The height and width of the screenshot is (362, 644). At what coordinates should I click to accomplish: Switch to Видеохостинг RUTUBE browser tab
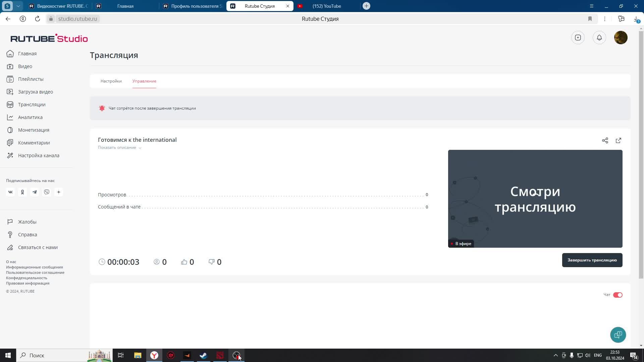59,6
